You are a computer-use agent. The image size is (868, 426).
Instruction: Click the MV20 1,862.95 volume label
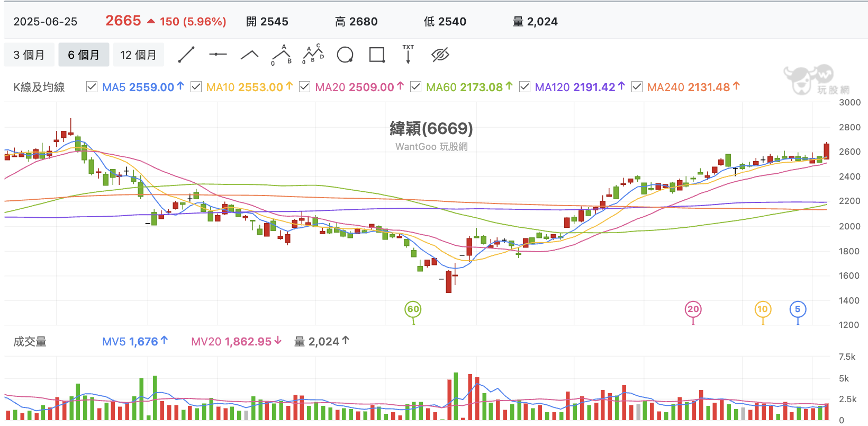click(x=237, y=342)
